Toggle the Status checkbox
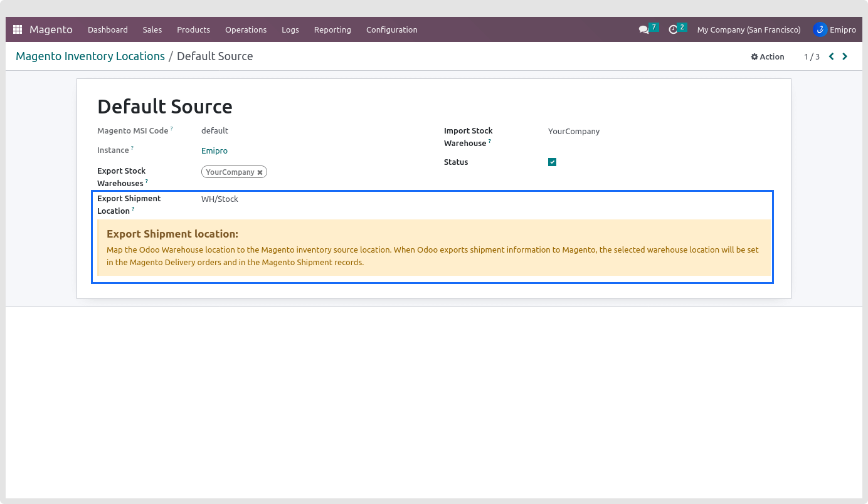The image size is (868, 504). point(552,162)
